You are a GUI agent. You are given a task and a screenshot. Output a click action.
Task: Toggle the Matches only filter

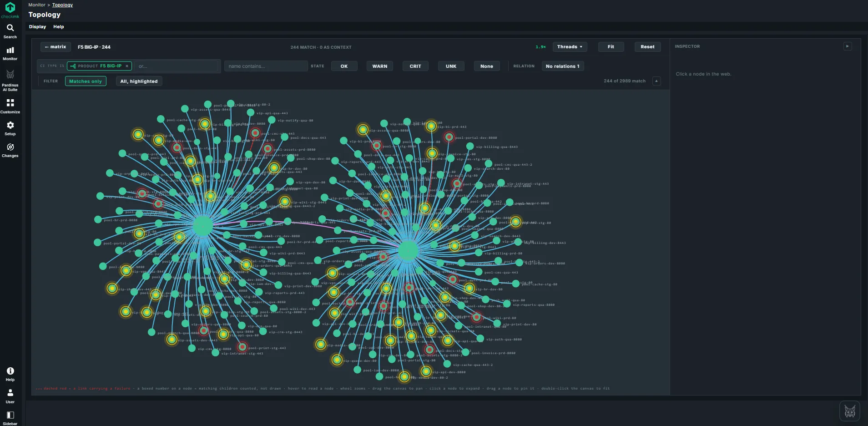click(x=86, y=81)
